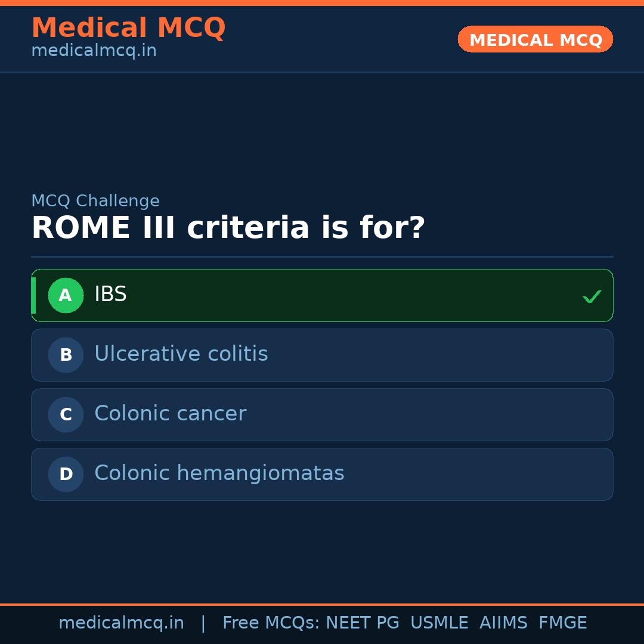This screenshot has height=644, width=644.
Task: Click USMLE in the footer
Action: (439, 623)
